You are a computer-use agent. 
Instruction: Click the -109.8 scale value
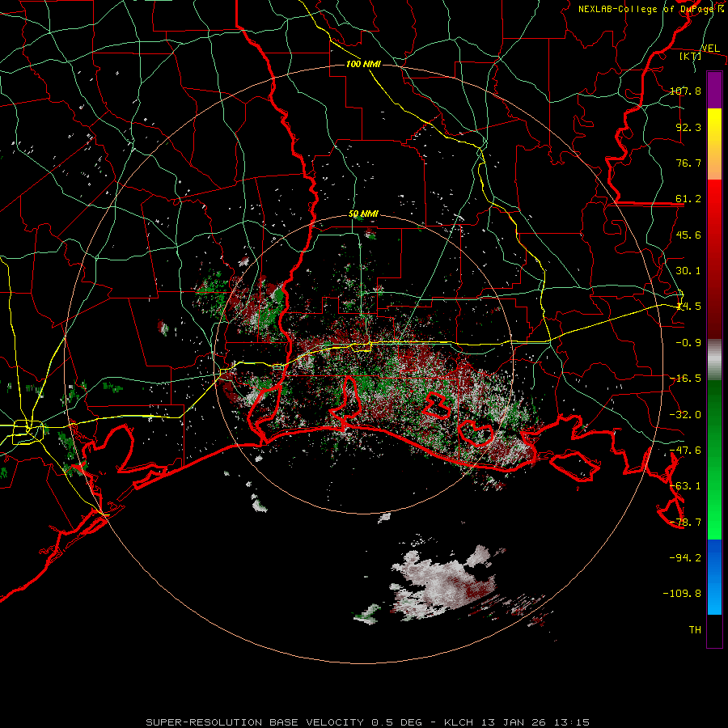click(682, 594)
